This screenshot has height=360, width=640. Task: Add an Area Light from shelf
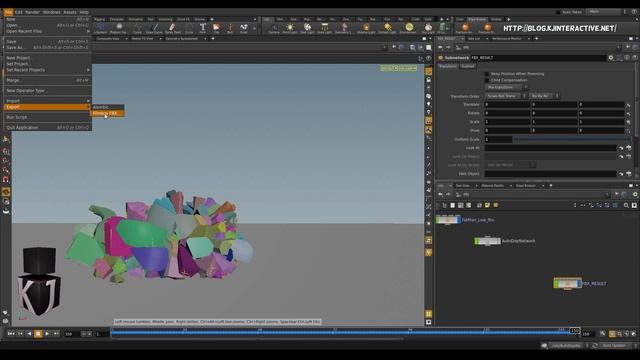[x=324, y=28]
